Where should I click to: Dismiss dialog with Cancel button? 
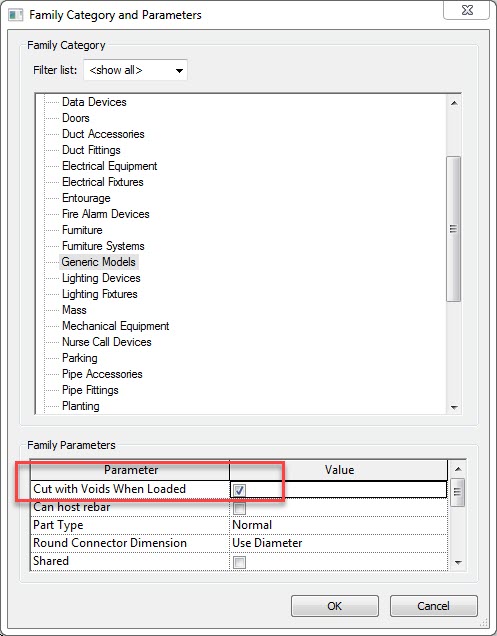(433, 606)
